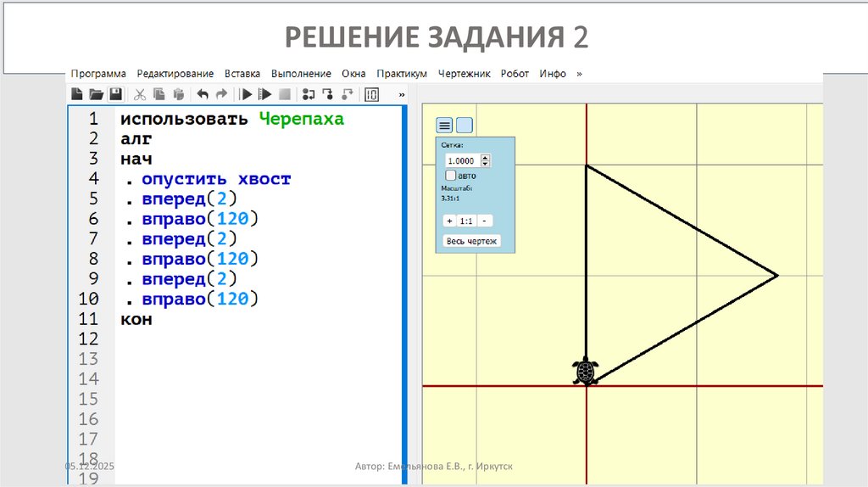Open the Окна menu
The height and width of the screenshot is (487, 868).
pyautogui.click(x=353, y=74)
